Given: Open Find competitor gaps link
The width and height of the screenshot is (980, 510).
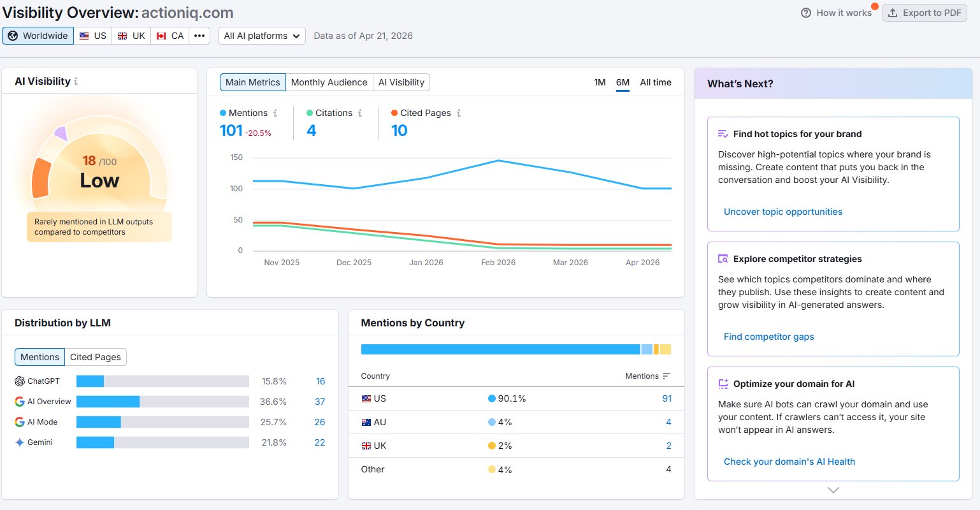Looking at the screenshot, I should point(769,337).
